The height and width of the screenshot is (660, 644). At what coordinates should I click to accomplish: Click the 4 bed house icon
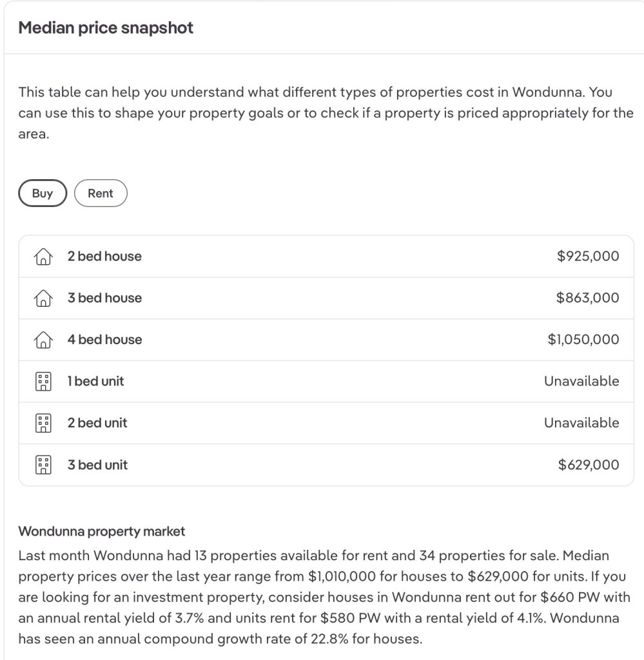tap(43, 340)
